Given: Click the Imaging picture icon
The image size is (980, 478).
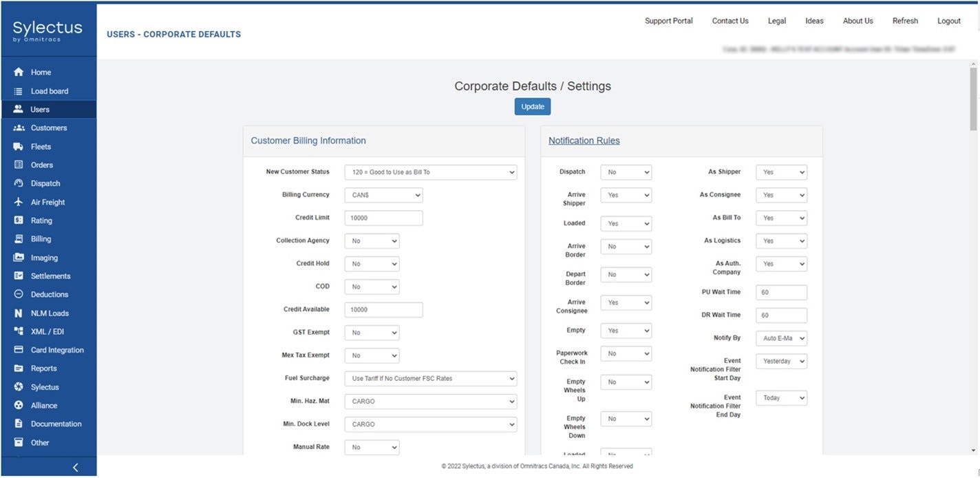Looking at the screenshot, I should (x=19, y=258).
